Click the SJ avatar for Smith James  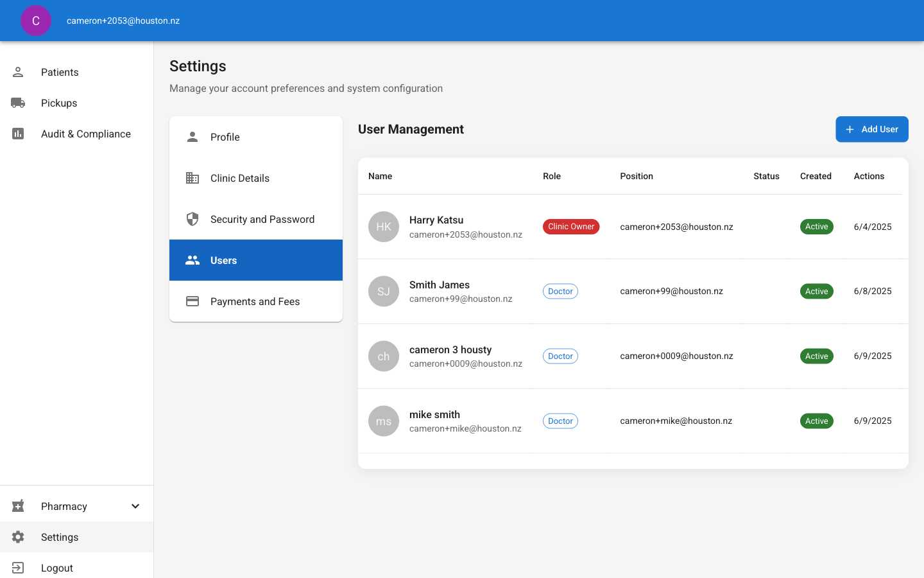point(384,292)
